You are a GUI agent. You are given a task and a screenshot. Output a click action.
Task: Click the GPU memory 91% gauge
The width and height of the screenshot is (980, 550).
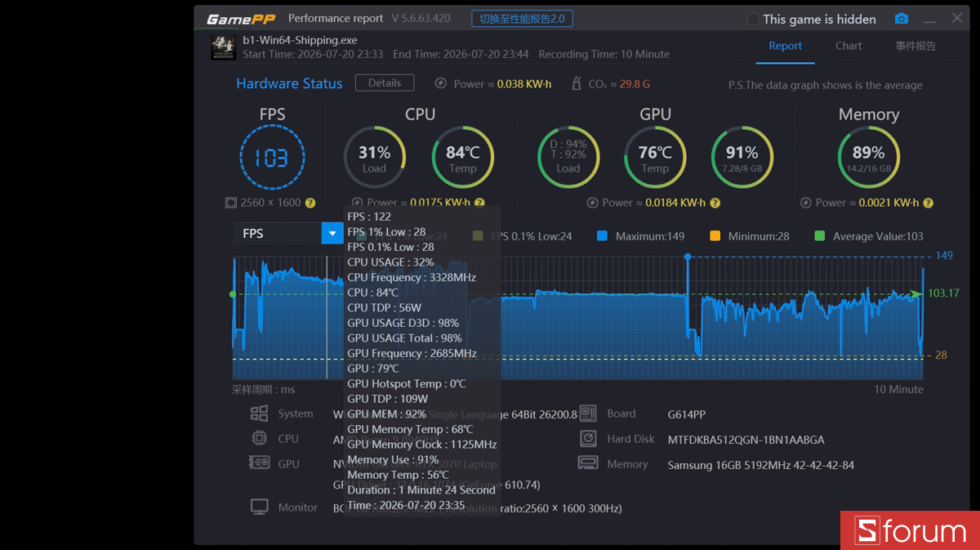[x=742, y=157]
